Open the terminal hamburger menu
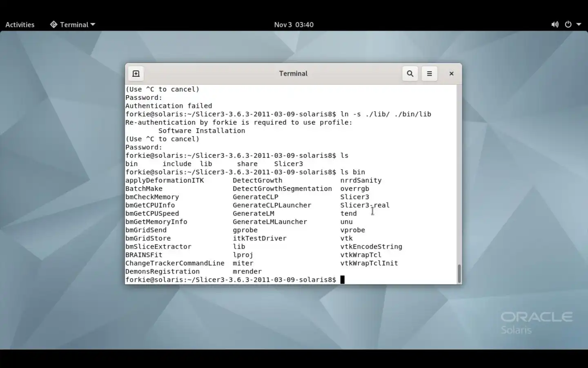This screenshot has width=588, height=368. tap(429, 74)
